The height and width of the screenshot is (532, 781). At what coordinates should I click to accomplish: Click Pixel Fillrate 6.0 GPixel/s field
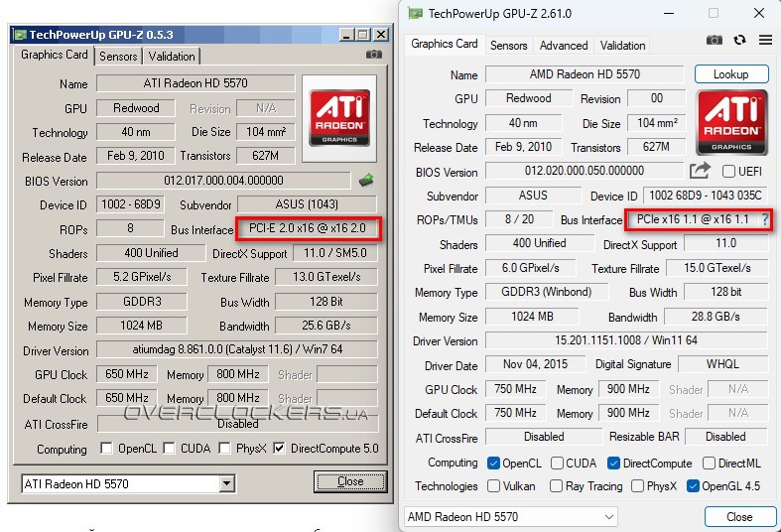pos(531,268)
